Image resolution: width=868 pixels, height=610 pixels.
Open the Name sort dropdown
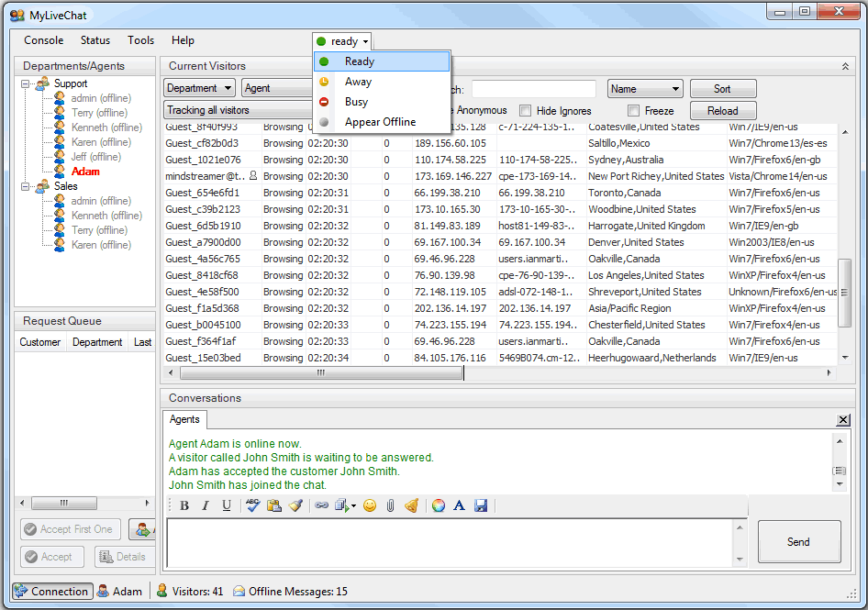645,87
